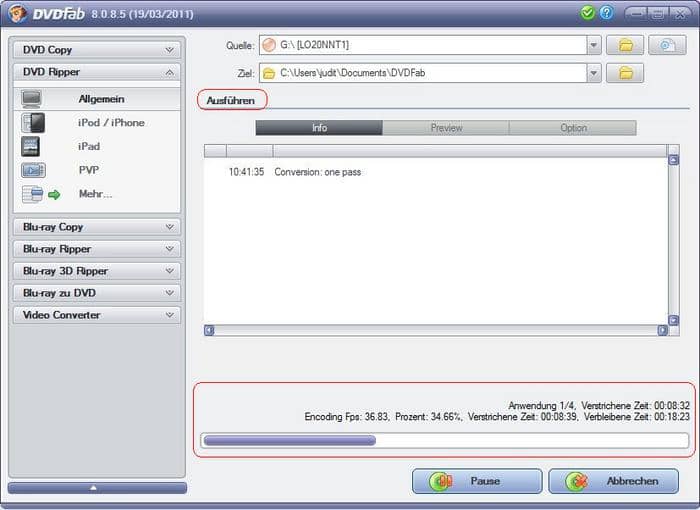Choose Mehr... for more profiles
Viewport: 700px width, 510px height.
[x=96, y=194]
